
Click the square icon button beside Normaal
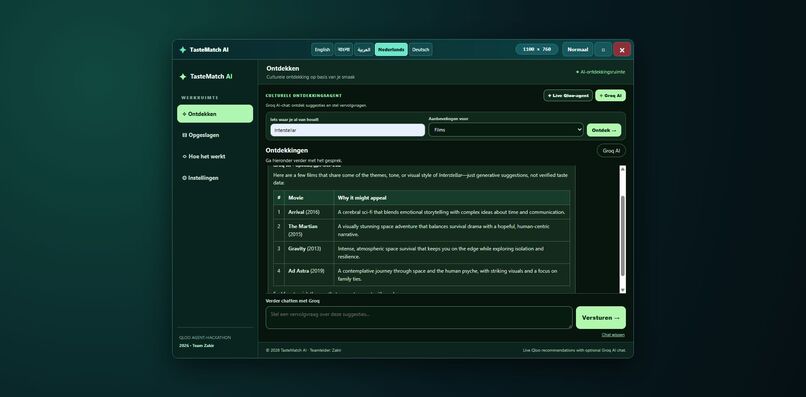(603, 49)
